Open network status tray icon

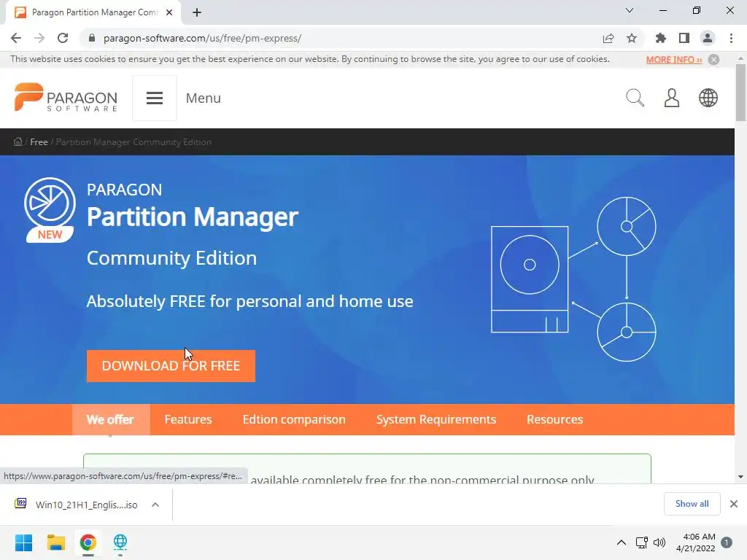[642, 542]
